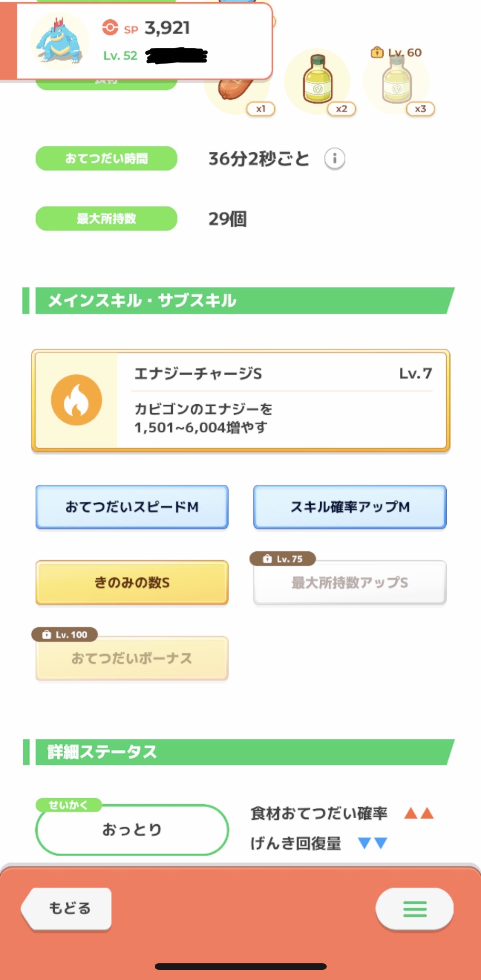Tap the blue down arrows for げんき回復量

[372, 843]
